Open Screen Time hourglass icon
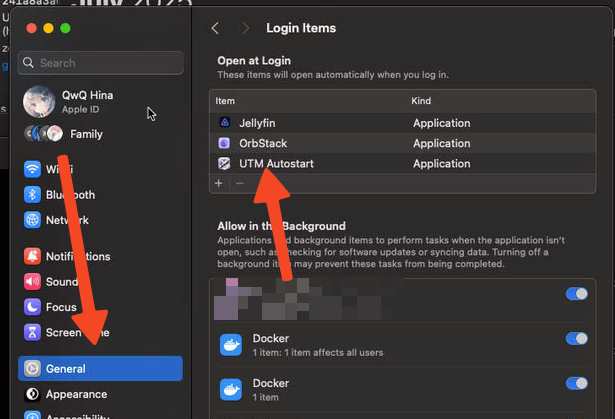The height and width of the screenshot is (419, 615). click(32, 332)
